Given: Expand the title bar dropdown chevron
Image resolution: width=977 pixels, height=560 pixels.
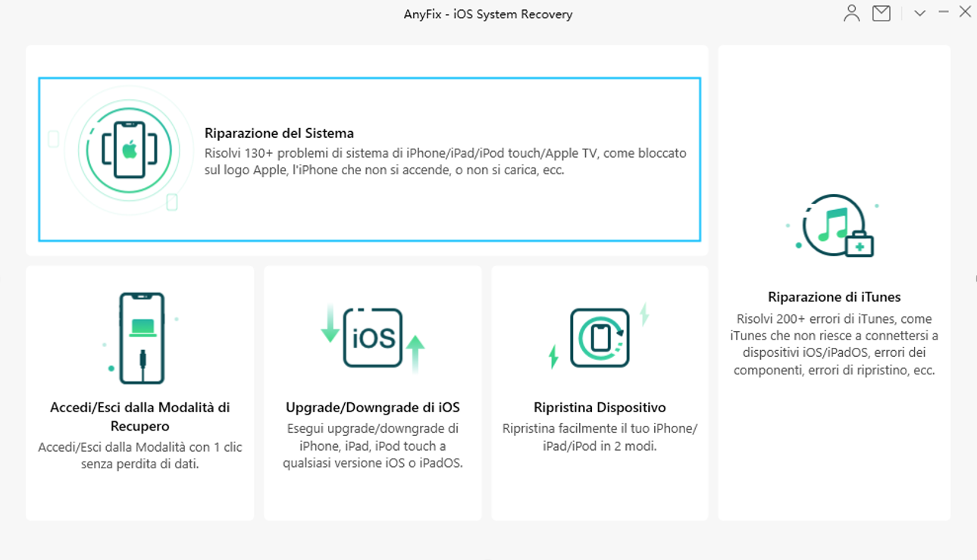Looking at the screenshot, I should [919, 14].
